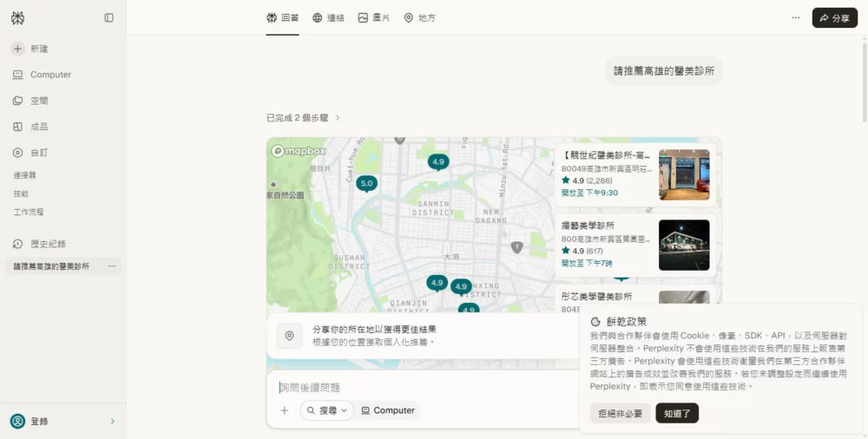This screenshot has width=868, height=439.
Task: Collapse the sidebar panel icon
Action: pyautogui.click(x=109, y=17)
